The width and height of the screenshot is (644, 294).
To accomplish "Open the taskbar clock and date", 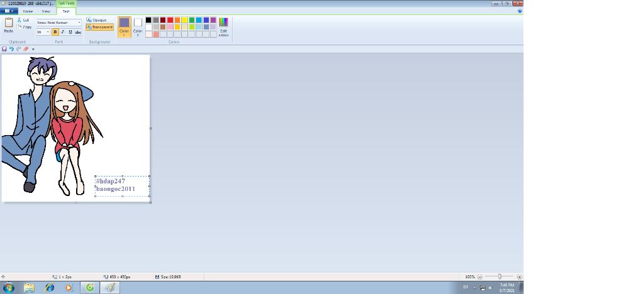I will click(507, 288).
